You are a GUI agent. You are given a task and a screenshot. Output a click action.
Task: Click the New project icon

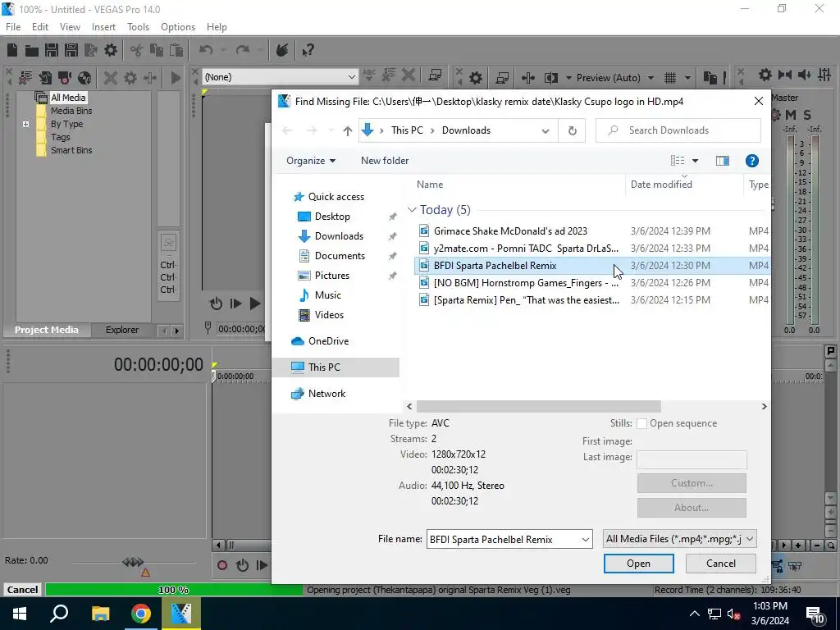tap(12, 50)
